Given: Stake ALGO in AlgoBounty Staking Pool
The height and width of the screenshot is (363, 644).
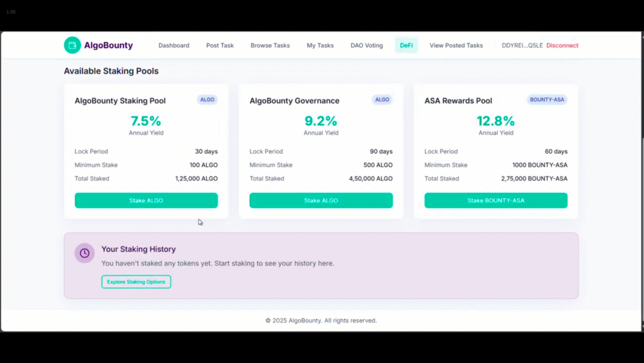Looking at the screenshot, I should [x=146, y=201].
